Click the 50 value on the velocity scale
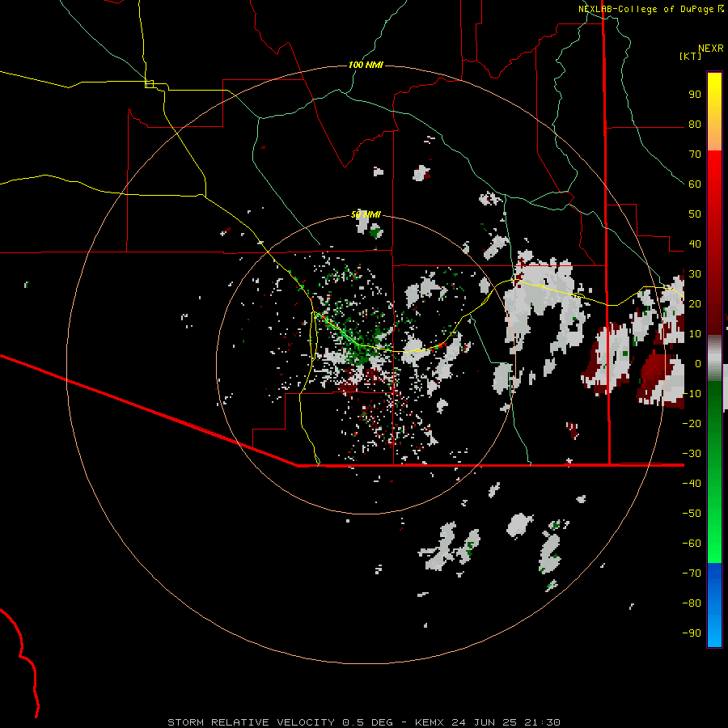Image resolution: width=728 pixels, height=728 pixels. (x=695, y=214)
